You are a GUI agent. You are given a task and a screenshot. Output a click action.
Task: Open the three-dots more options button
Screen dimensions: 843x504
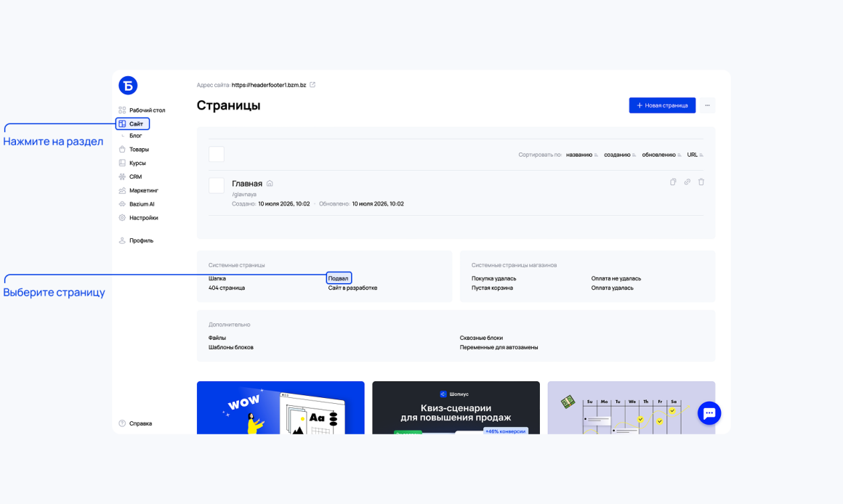[x=708, y=105]
